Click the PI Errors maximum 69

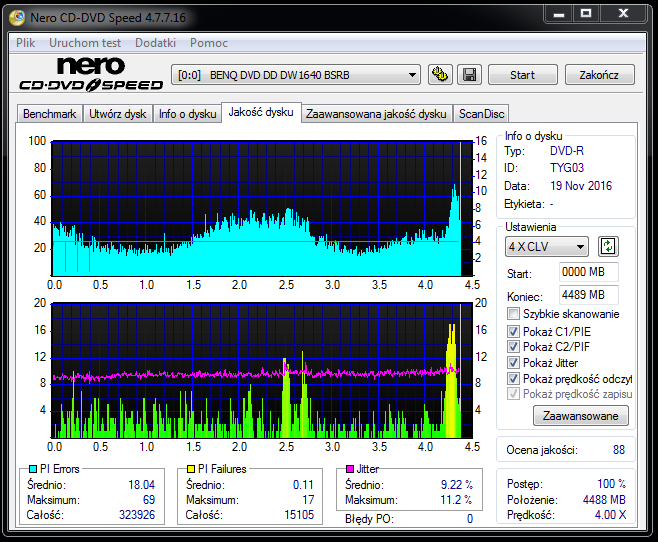coord(149,500)
